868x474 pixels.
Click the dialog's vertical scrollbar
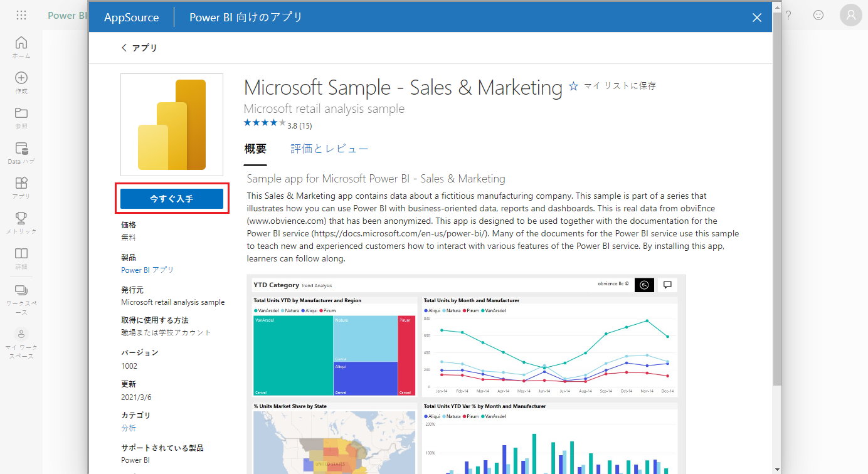778,199
